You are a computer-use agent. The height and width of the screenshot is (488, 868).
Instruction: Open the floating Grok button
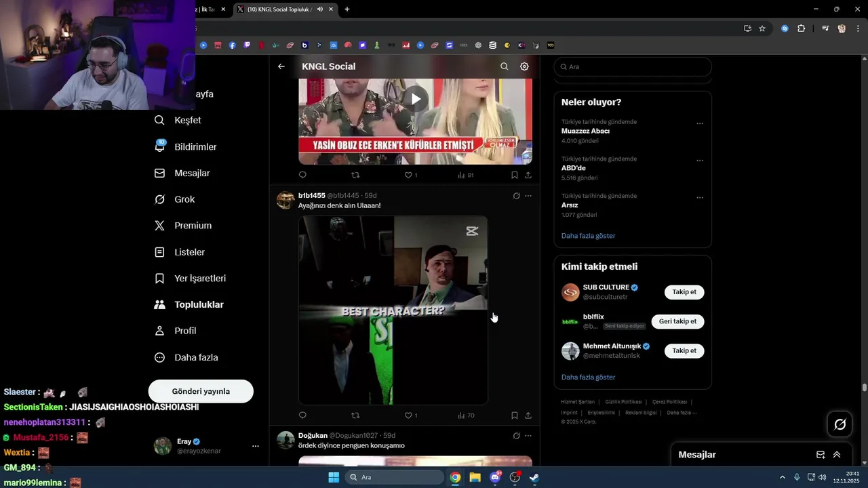(x=840, y=424)
